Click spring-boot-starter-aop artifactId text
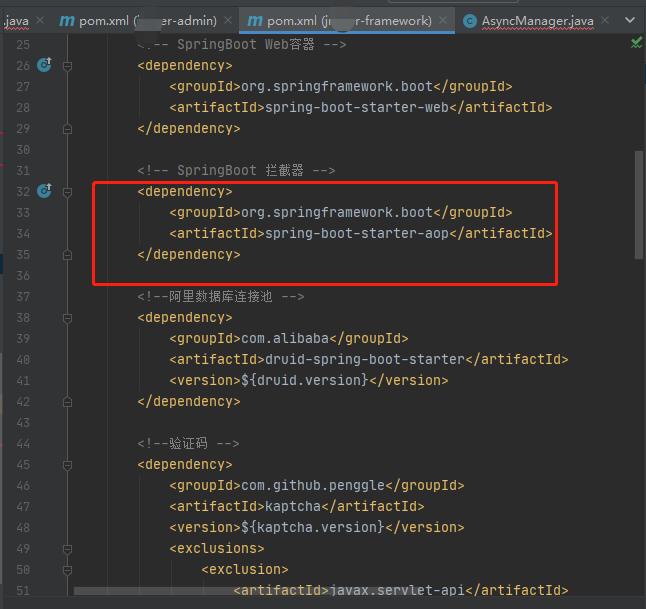The width and height of the screenshot is (646, 609). (357, 234)
